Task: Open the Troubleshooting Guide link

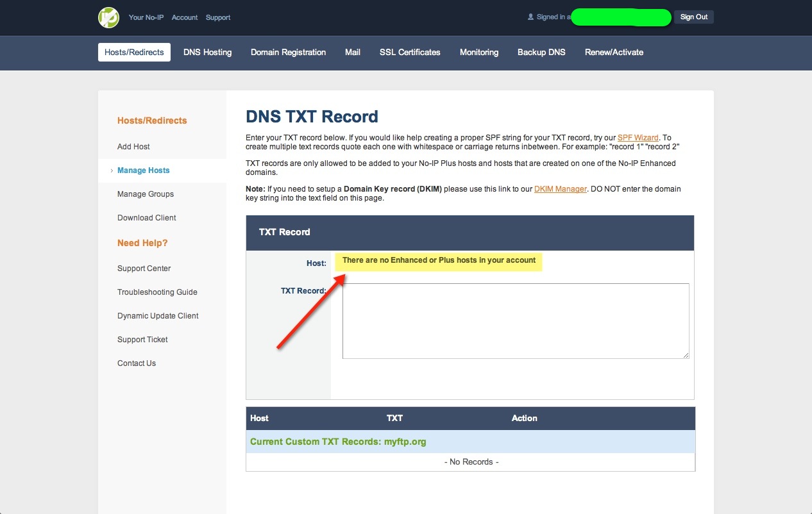Action: coord(157,292)
